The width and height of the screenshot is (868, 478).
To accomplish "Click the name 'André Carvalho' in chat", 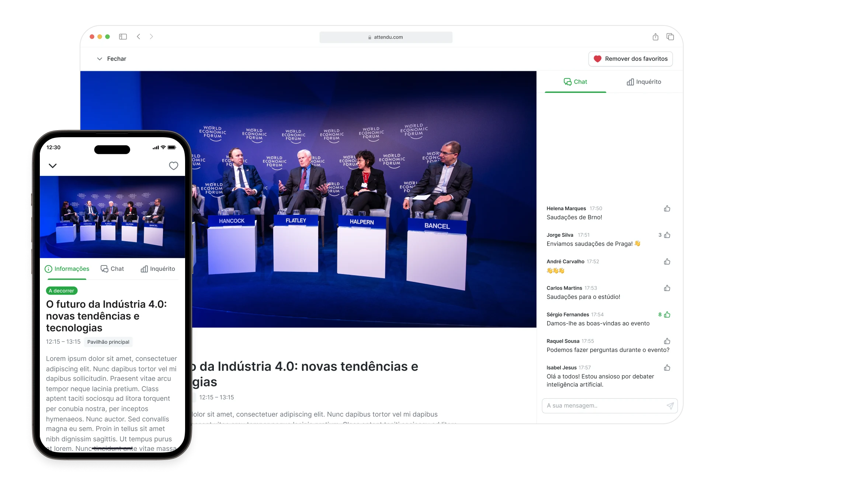I will 565,261.
